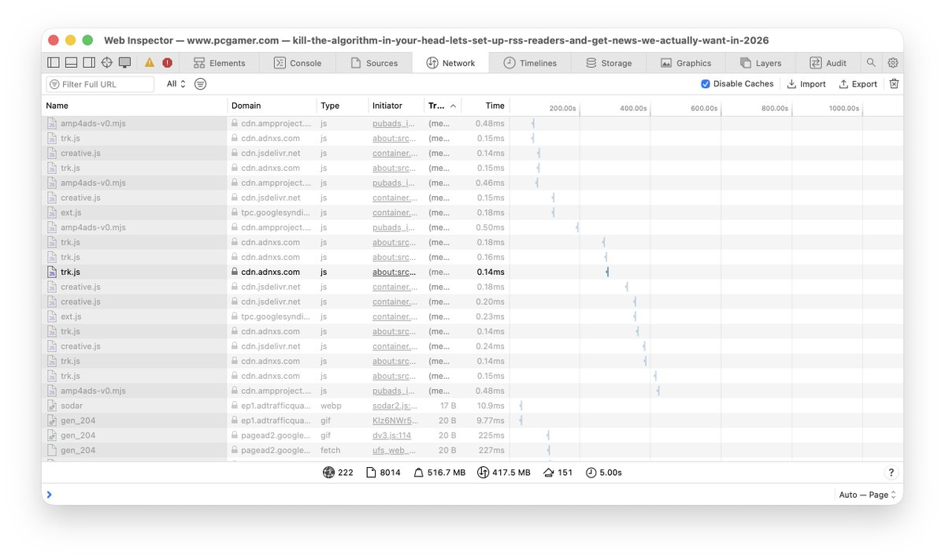This screenshot has height=560, width=945.
Task: Show warnings via yellow triangle icon
Action: pyautogui.click(x=150, y=63)
